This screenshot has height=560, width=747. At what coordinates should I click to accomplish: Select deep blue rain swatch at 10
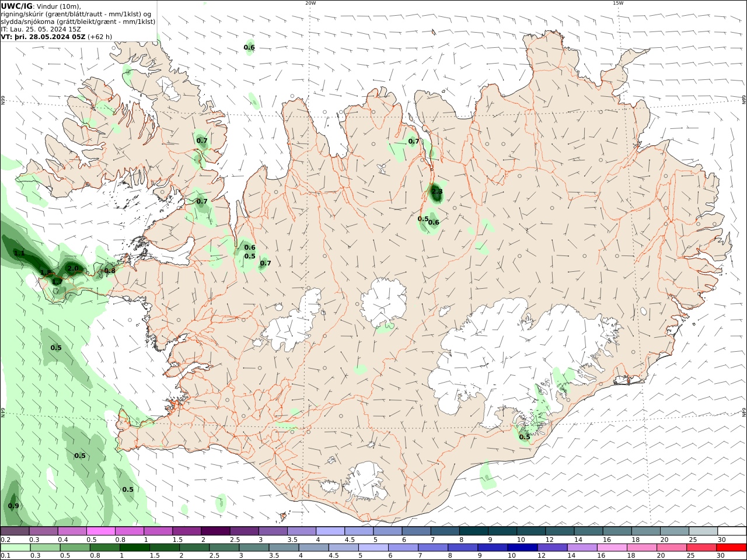pyautogui.click(x=522, y=548)
